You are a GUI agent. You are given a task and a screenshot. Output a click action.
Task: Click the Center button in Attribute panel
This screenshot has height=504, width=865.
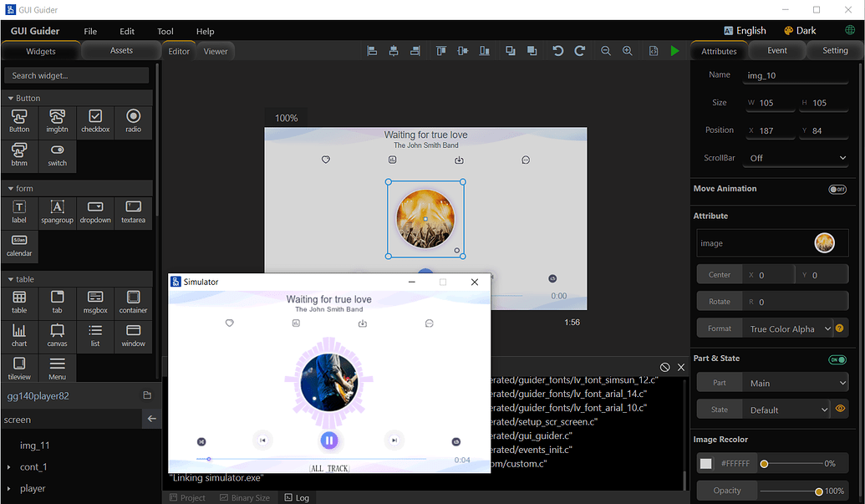coord(720,274)
